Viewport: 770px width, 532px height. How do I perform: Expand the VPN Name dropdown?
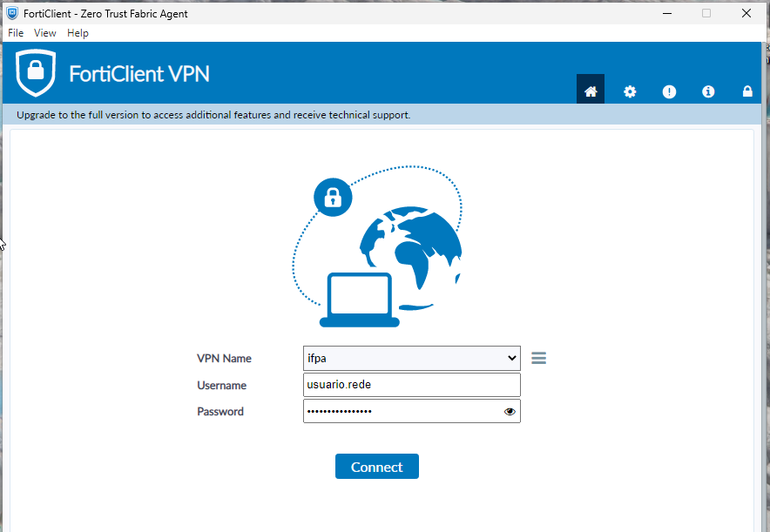(411, 358)
